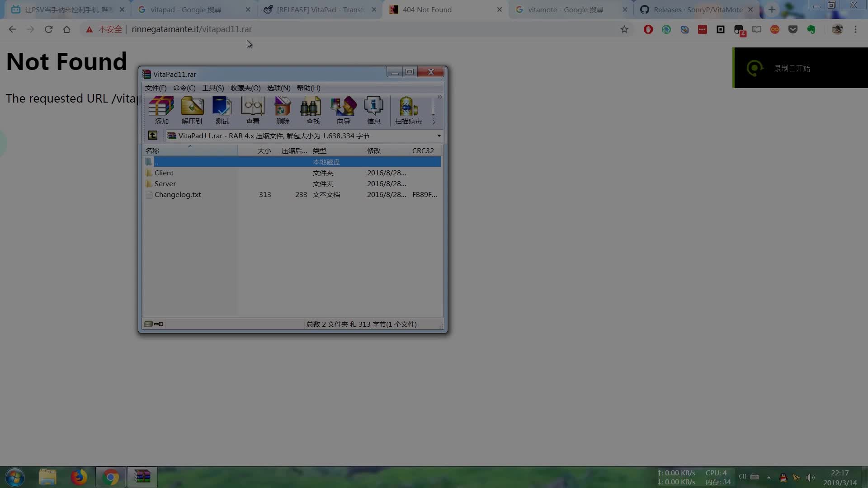Select the parent directory '..' row

click(292, 162)
